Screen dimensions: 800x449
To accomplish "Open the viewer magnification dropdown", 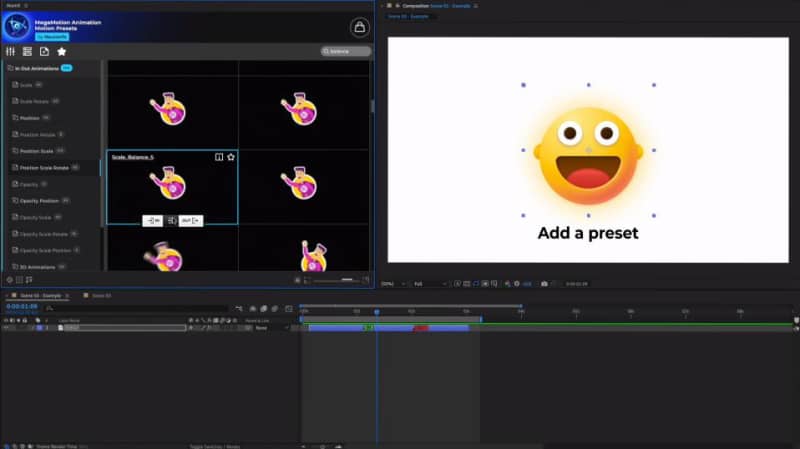I will (393, 284).
